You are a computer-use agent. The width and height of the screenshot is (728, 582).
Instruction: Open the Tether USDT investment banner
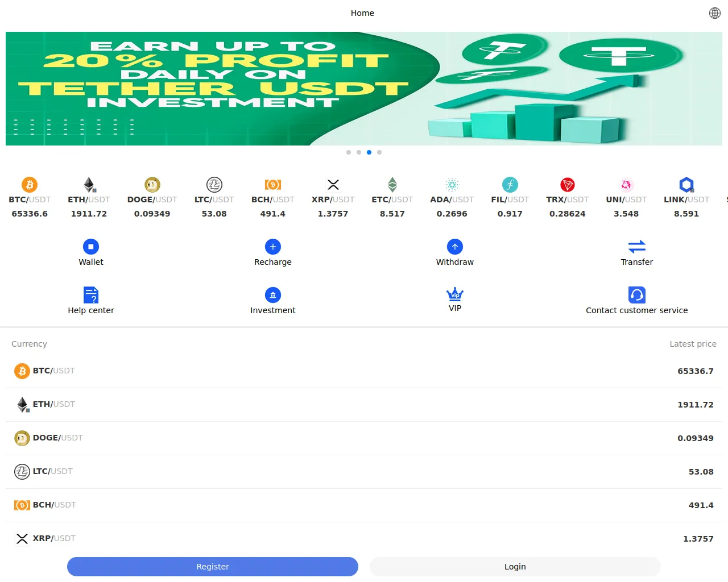click(364, 89)
